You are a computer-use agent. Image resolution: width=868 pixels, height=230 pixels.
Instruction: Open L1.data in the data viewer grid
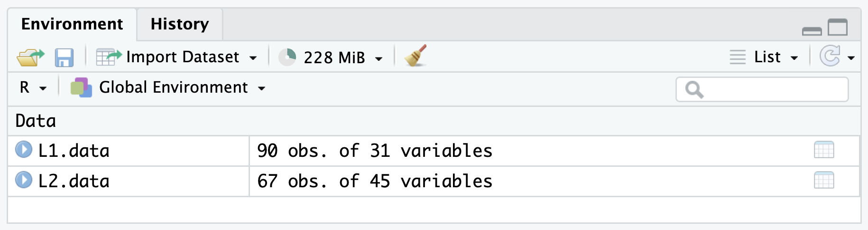tap(823, 150)
